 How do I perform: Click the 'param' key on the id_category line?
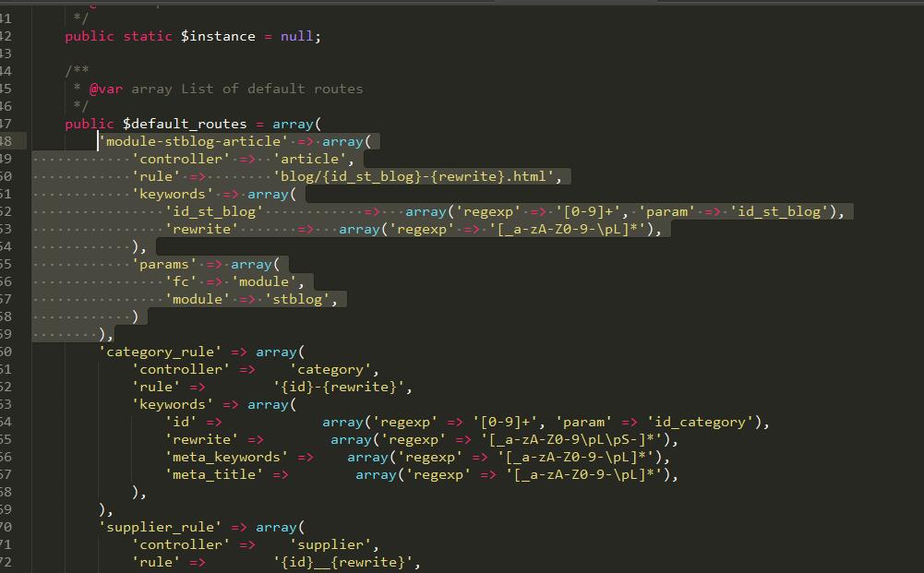(x=584, y=423)
